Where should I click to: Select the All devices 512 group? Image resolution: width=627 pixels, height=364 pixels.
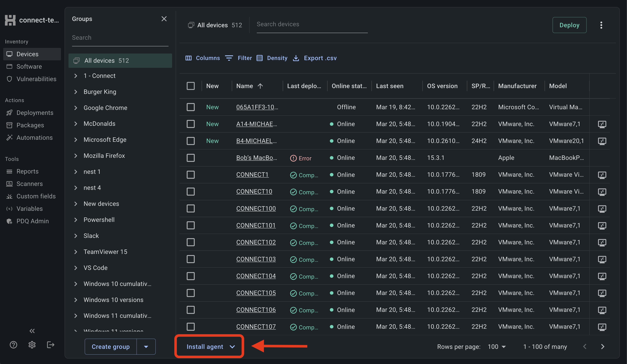[x=120, y=60]
